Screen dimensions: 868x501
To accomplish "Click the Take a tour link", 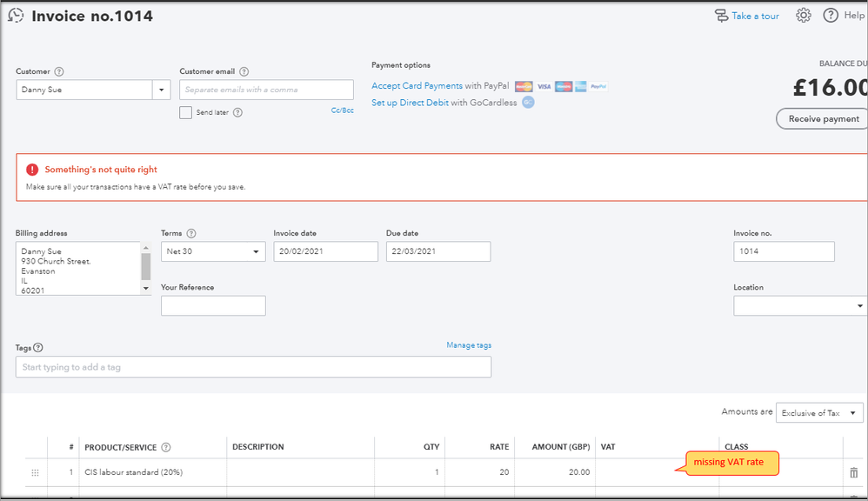I will pyautogui.click(x=755, y=16).
